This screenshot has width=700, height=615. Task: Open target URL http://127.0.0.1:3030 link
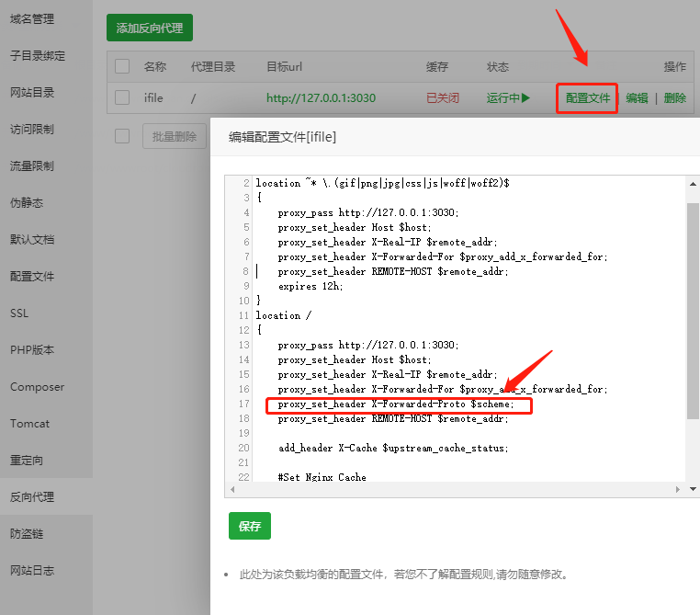click(x=322, y=98)
